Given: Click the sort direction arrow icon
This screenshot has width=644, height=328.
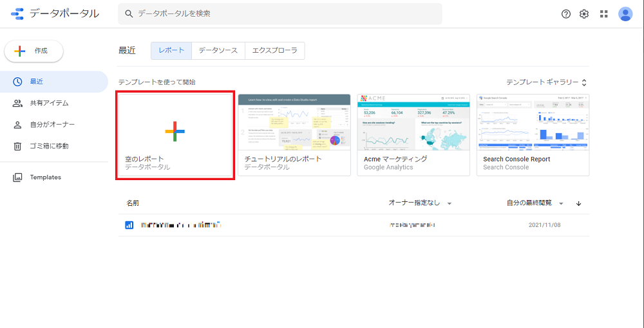Looking at the screenshot, I should coord(578,203).
